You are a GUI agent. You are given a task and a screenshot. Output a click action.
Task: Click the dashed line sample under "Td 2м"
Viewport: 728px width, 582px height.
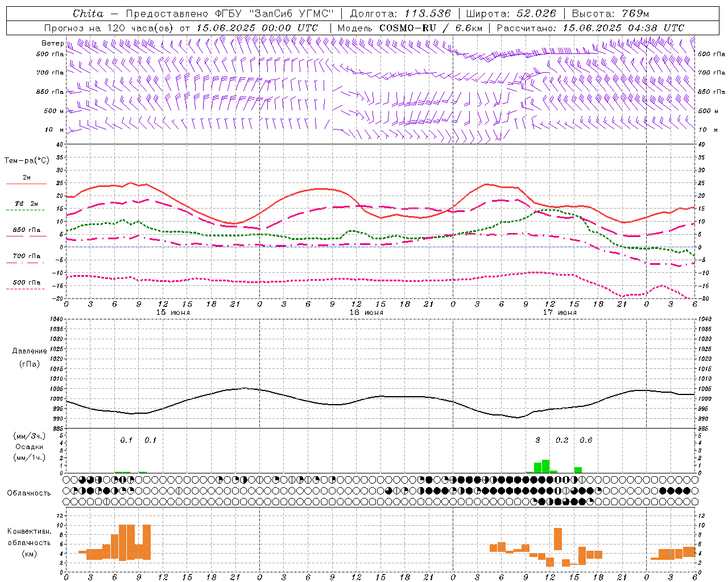click(x=26, y=210)
